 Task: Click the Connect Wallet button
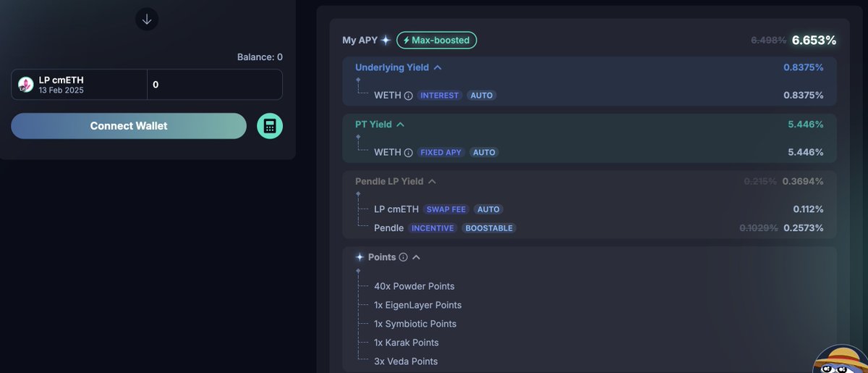(x=129, y=126)
